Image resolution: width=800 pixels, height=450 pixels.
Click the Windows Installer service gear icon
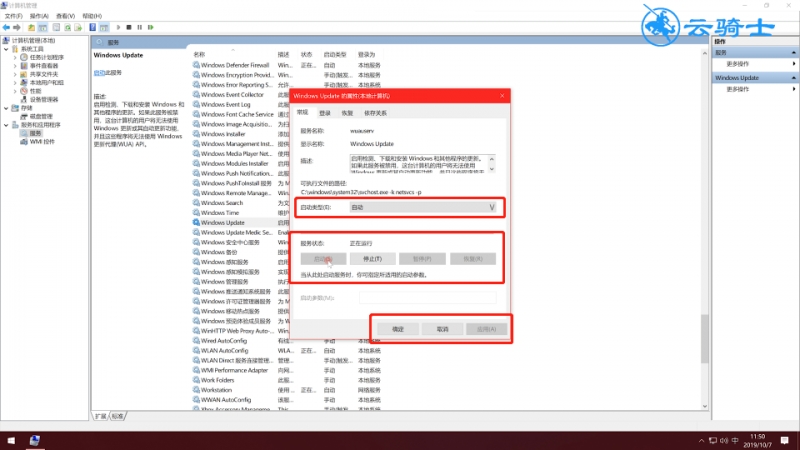[x=196, y=134]
